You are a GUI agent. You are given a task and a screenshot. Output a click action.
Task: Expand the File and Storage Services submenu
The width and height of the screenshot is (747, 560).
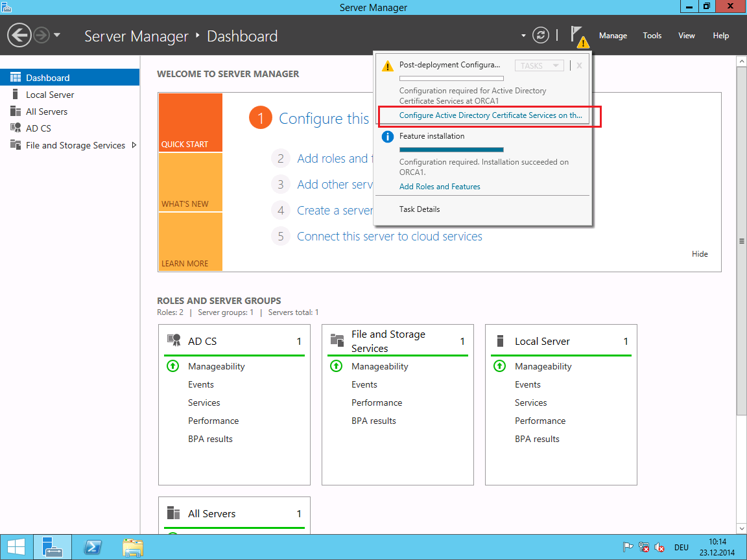pyautogui.click(x=134, y=145)
